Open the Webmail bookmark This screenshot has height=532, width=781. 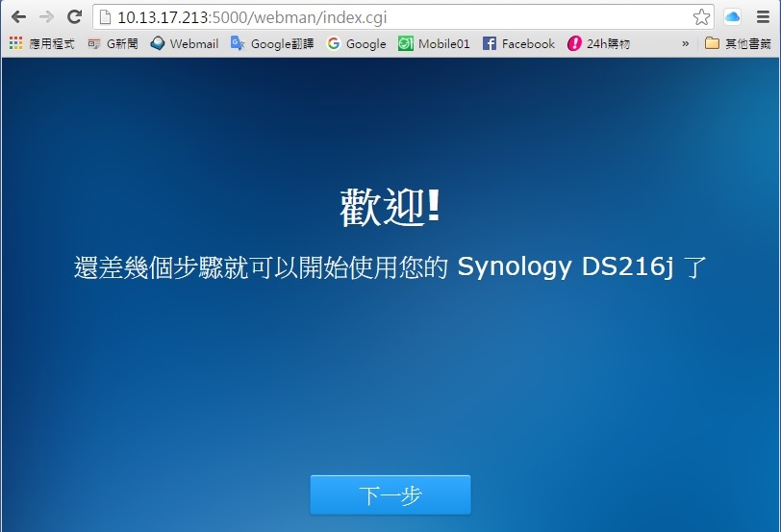tap(185, 44)
